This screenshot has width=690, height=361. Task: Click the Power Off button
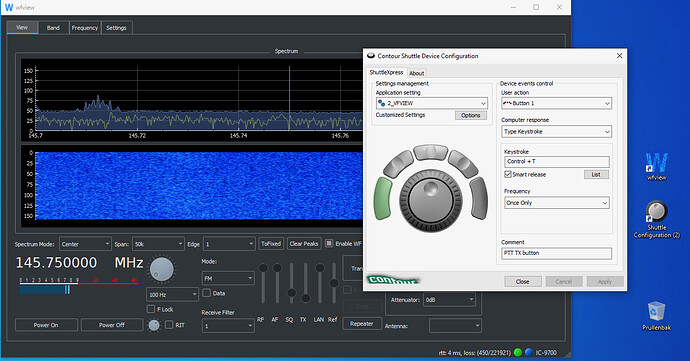112,325
